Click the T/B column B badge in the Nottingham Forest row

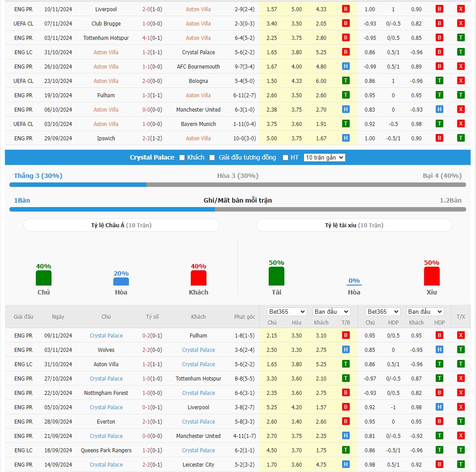click(345, 393)
